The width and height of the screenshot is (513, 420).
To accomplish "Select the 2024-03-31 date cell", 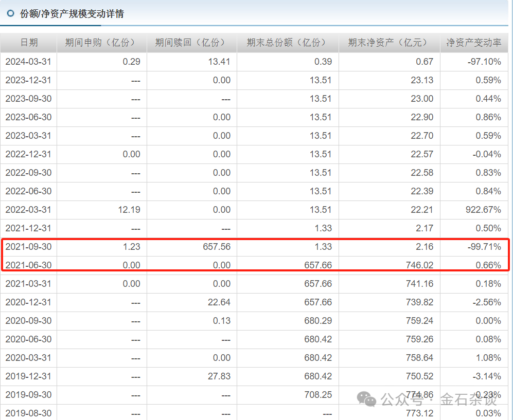I will [28, 62].
